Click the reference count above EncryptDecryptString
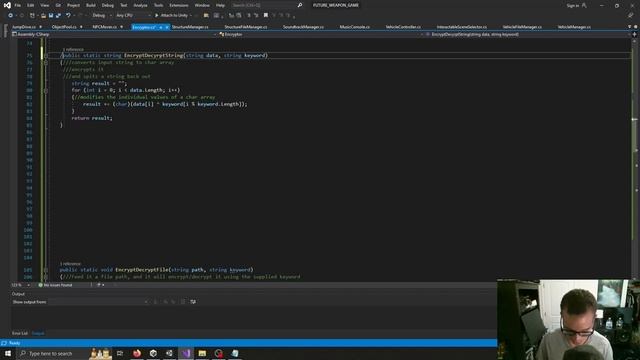This screenshot has height=360, width=640. click(x=73, y=49)
